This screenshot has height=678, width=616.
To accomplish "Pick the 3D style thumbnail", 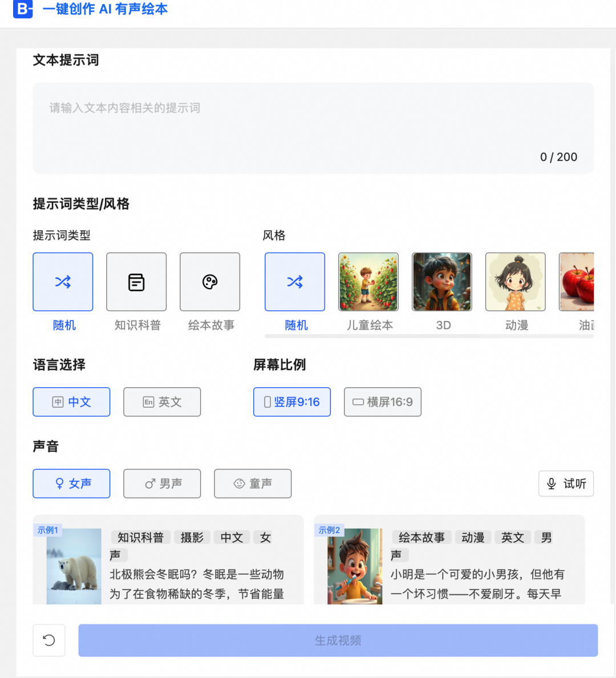I will (x=441, y=282).
